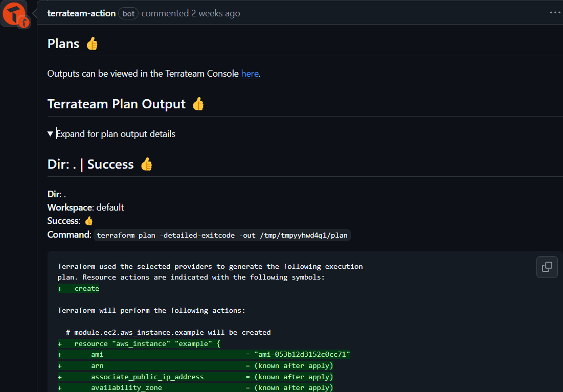Select the 'bot' label badge
Viewport: 563px width, 392px height.
click(128, 14)
